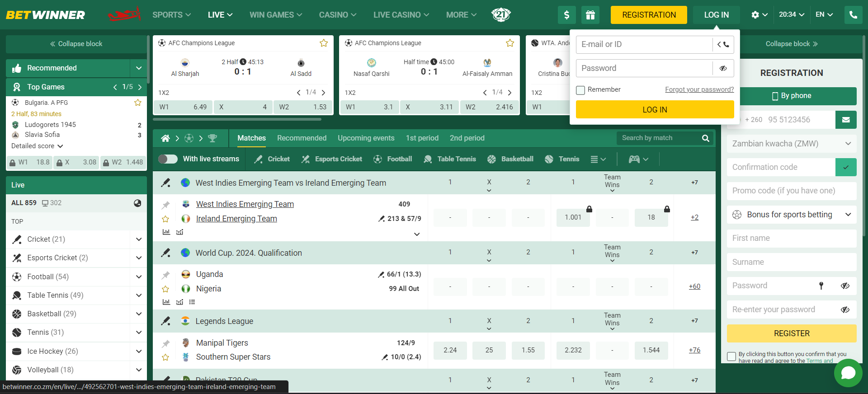Switch to 1st period tab

[422, 138]
